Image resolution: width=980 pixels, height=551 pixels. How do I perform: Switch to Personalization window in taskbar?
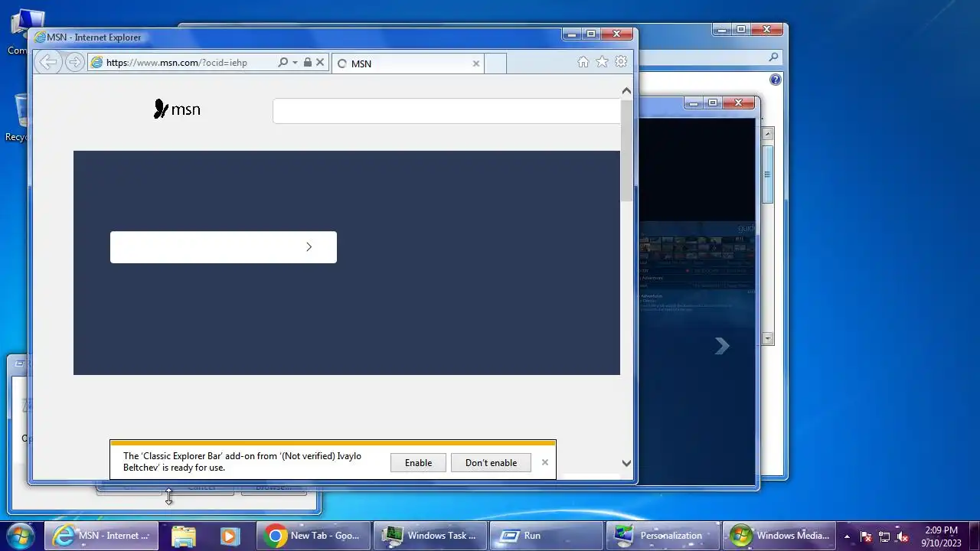(663, 536)
